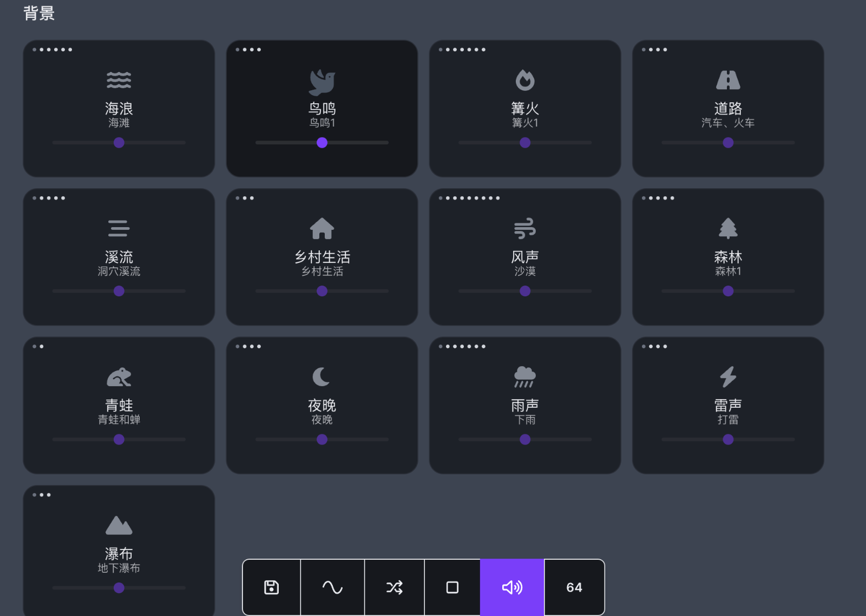Click the volume value 64 field

(574, 587)
